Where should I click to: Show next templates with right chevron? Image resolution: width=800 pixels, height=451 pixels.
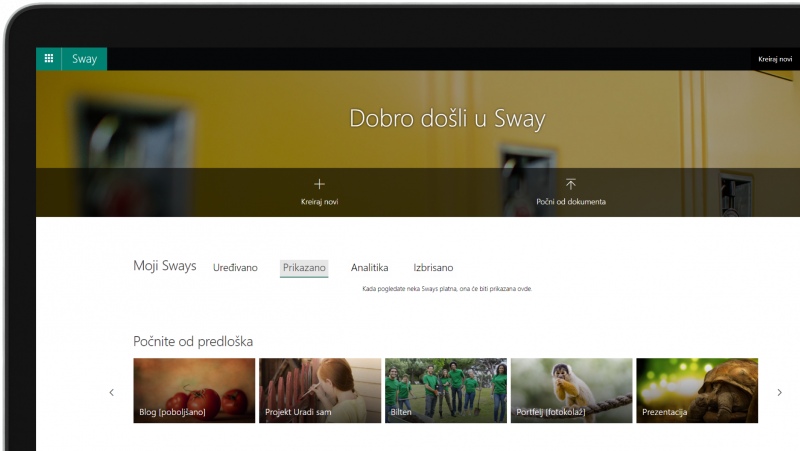tap(780, 392)
